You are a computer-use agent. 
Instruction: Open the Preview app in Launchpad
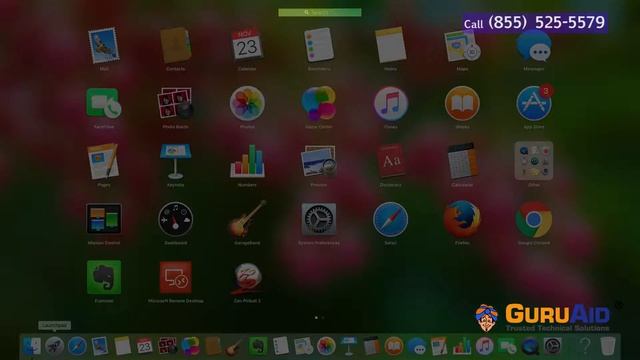click(319, 161)
